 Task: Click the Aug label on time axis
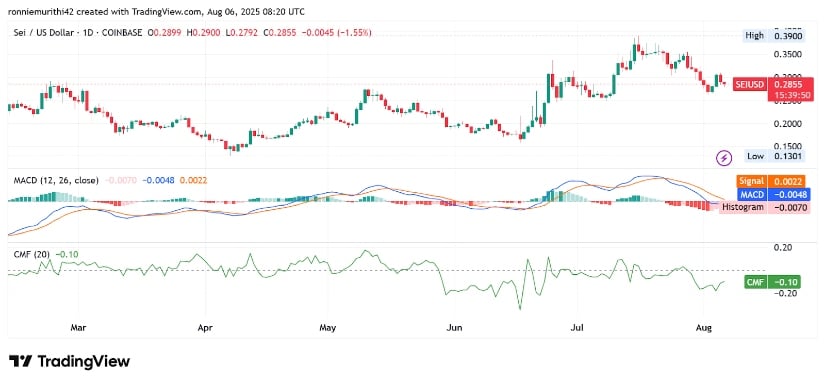pyautogui.click(x=703, y=328)
